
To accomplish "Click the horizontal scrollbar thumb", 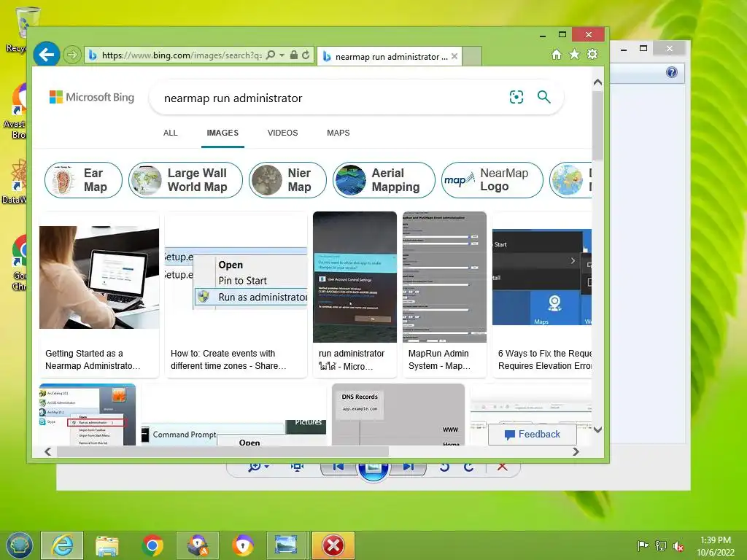I will (222, 451).
